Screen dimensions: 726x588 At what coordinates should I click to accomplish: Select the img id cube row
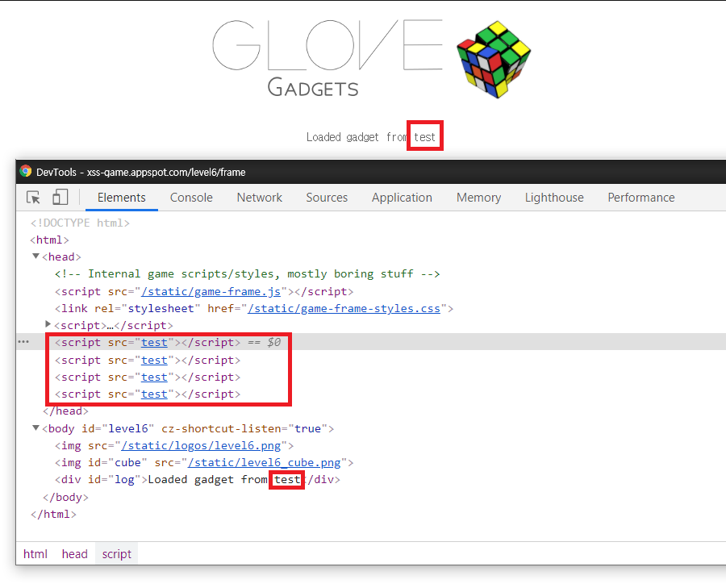(x=204, y=463)
